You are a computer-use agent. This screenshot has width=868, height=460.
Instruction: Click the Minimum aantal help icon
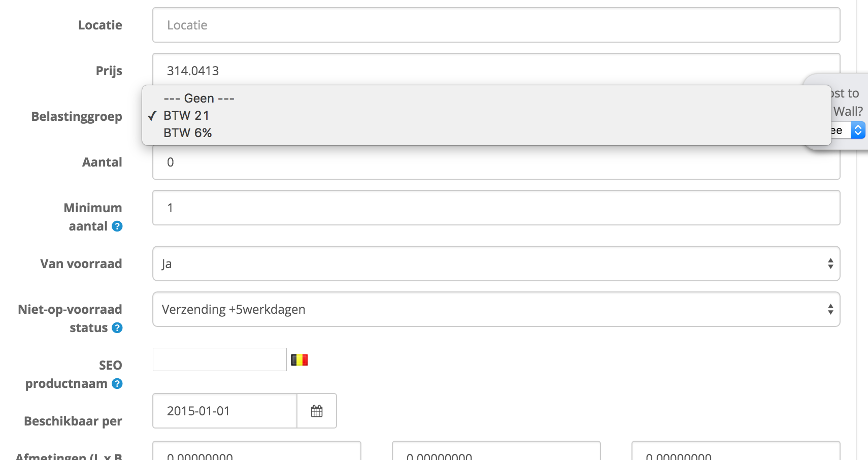click(117, 226)
